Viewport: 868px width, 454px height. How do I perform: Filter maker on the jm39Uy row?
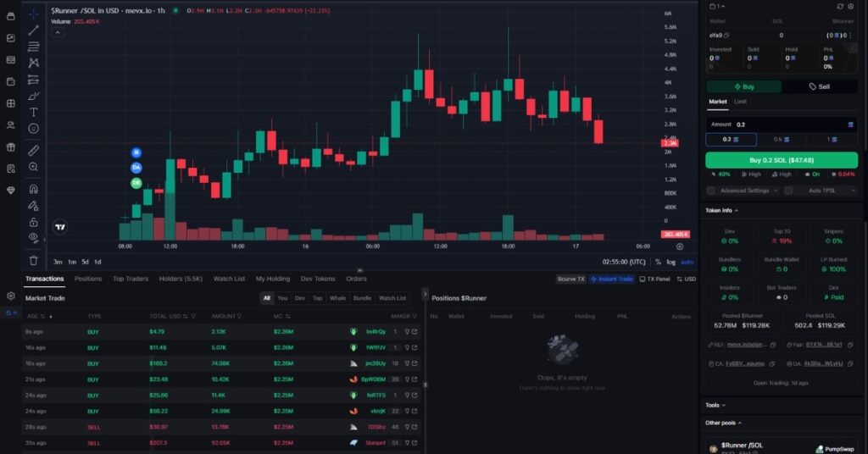click(x=407, y=364)
